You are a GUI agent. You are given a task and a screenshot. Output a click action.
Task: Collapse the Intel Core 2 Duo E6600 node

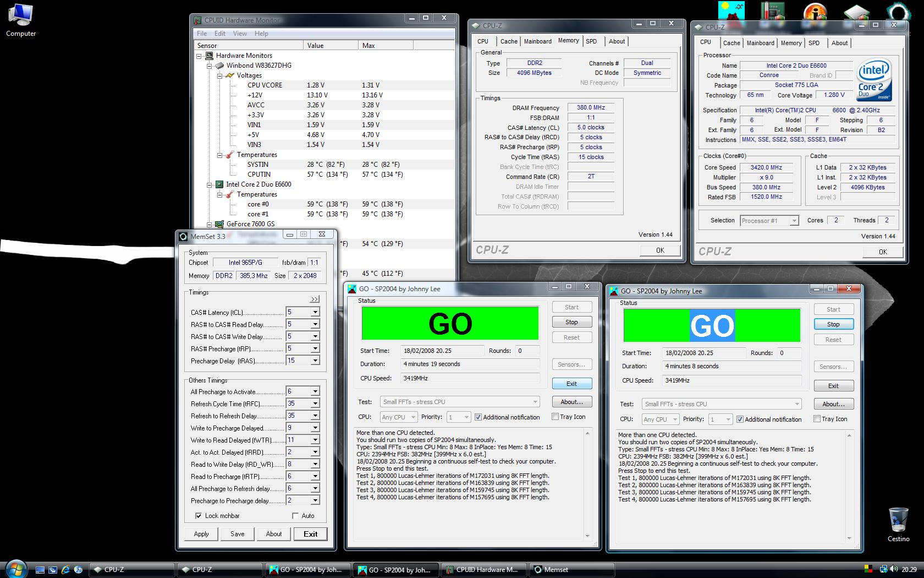point(210,184)
